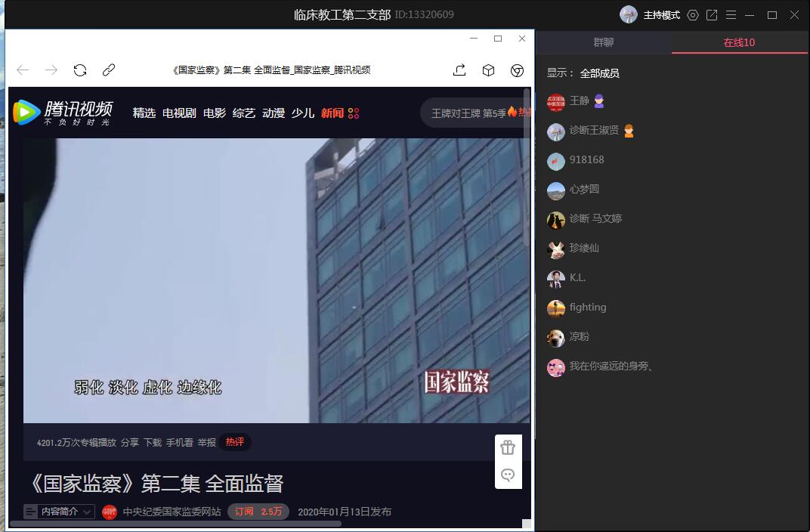
Task: Open page in Chrome via browser icon
Action: click(518, 70)
